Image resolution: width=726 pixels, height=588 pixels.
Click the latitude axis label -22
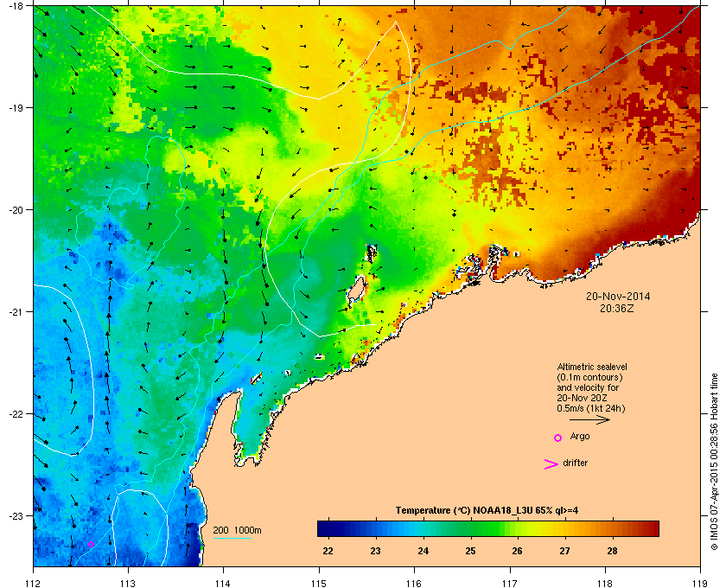(x=16, y=413)
